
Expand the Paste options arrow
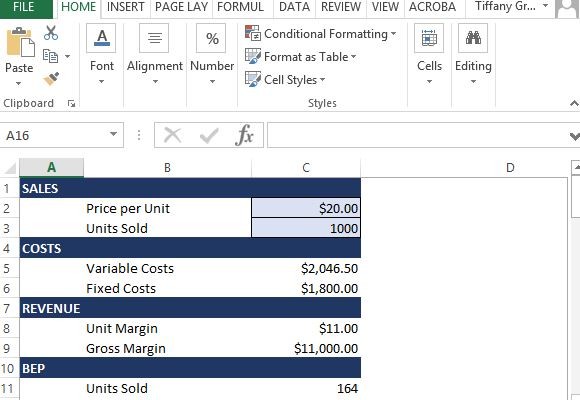pos(18,84)
